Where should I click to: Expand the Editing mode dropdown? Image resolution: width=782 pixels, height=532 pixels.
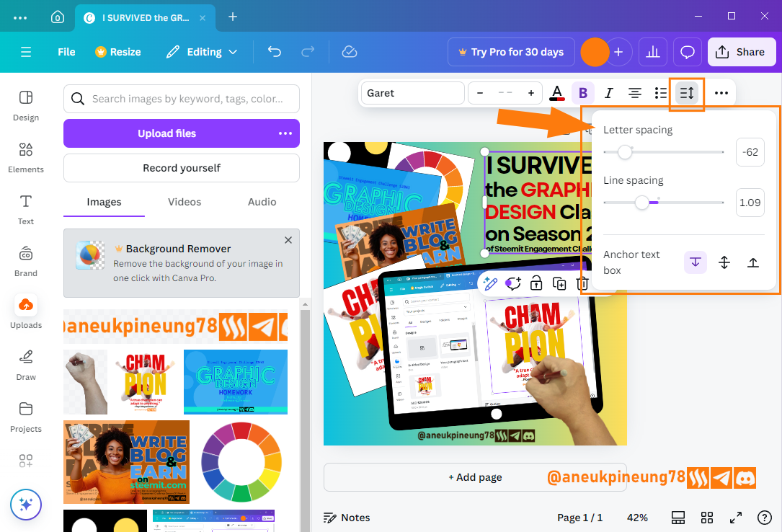point(202,52)
